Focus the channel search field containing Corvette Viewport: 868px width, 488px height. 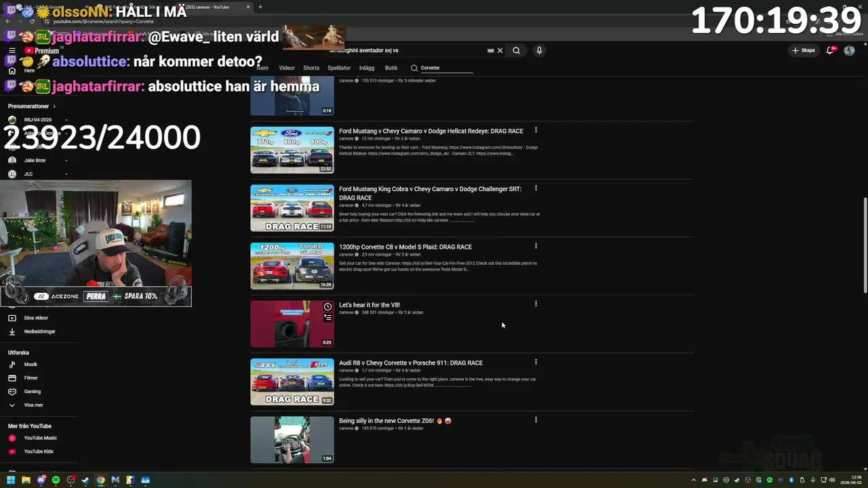pyautogui.click(x=446, y=68)
